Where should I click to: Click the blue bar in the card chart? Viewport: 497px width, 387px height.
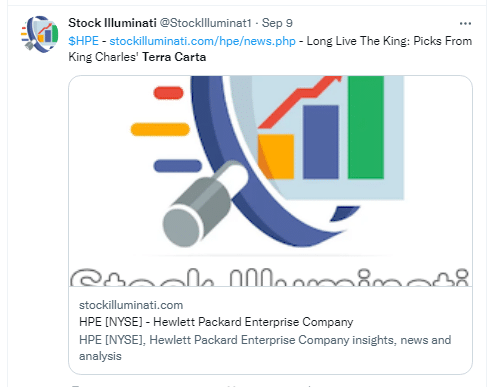[321, 142]
